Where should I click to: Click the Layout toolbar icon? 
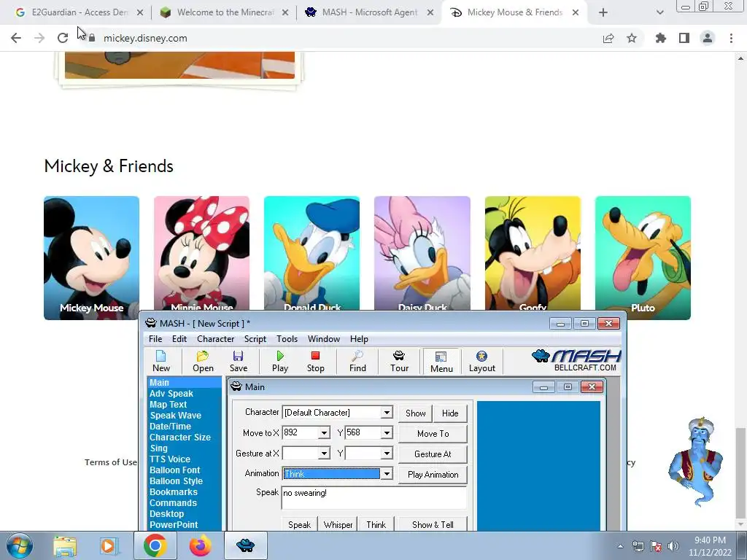481,361
